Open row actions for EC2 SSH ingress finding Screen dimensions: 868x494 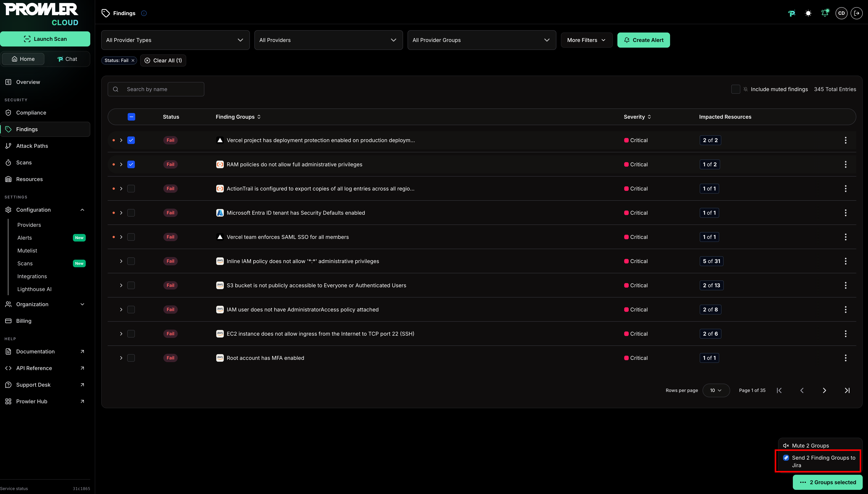click(846, 334)
